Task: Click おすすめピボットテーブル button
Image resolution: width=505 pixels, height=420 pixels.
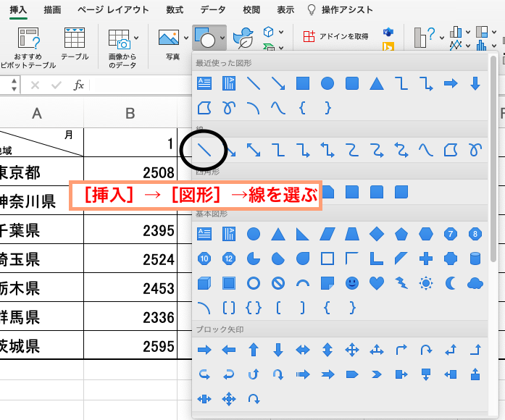Action: 28,48
